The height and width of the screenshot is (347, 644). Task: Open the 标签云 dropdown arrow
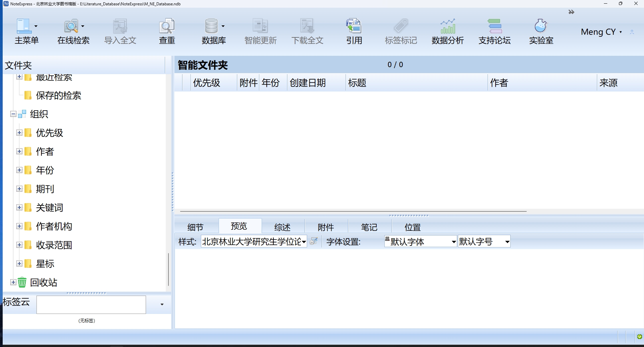[162, 304]
